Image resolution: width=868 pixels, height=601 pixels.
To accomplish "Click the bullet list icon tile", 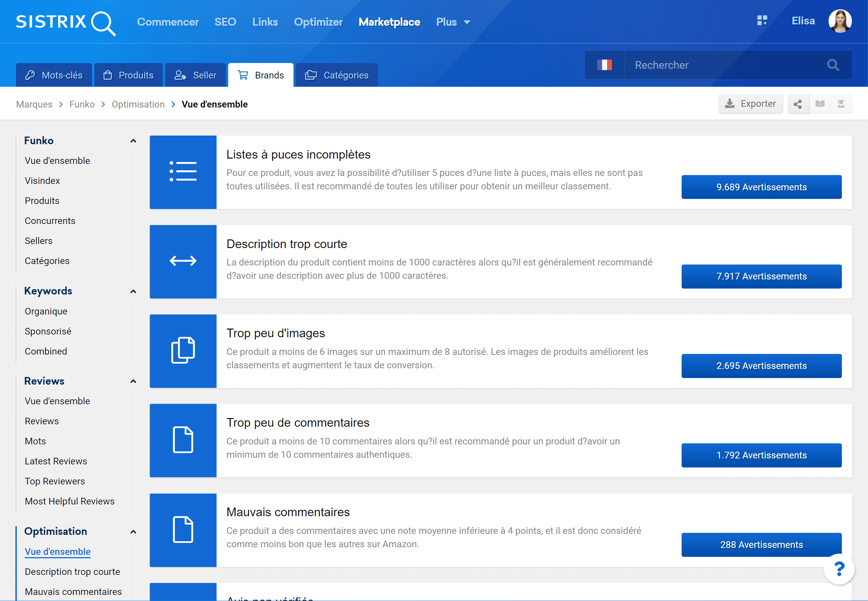I will [183, 172].
